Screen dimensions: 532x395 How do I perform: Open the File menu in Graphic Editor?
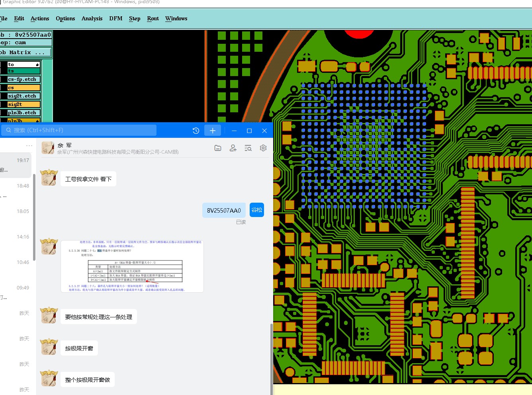pos(4,18)
